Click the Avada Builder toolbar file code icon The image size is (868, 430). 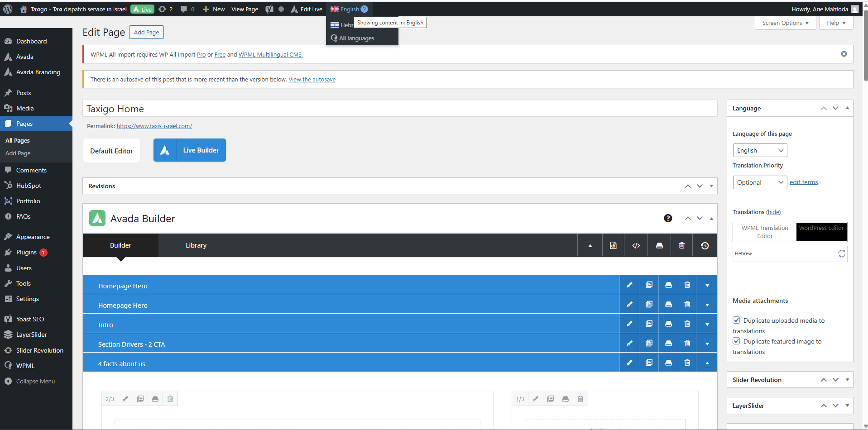pyautogui.click(x=613, y=245)
